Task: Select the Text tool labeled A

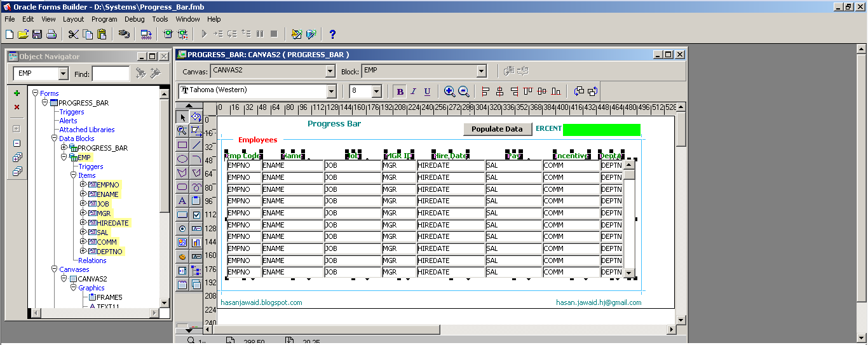Action: tap(182, 201)
